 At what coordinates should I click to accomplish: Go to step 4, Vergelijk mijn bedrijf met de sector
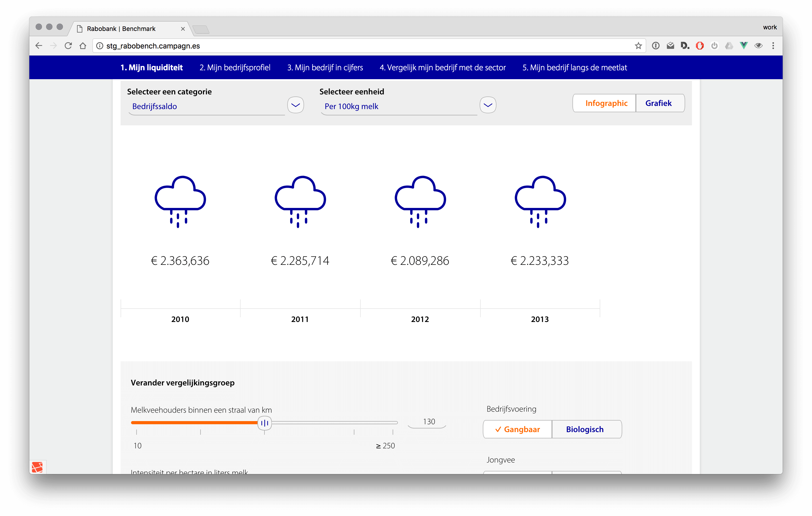coord(442,67)
